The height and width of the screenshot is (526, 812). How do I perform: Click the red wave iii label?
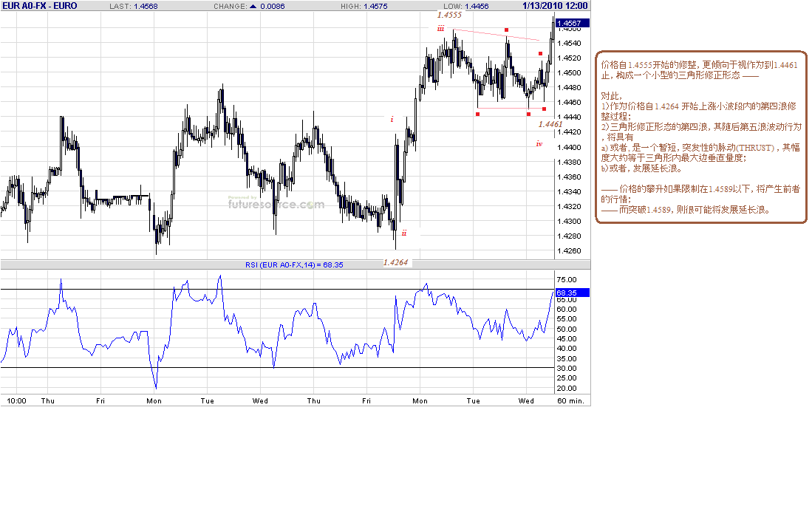(440, 29)
